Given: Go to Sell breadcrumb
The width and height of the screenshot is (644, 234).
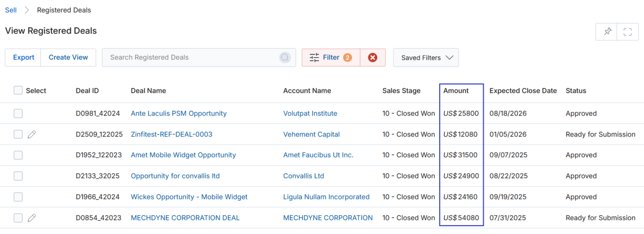Looking at the screenshot, I should tap(11, 10).
